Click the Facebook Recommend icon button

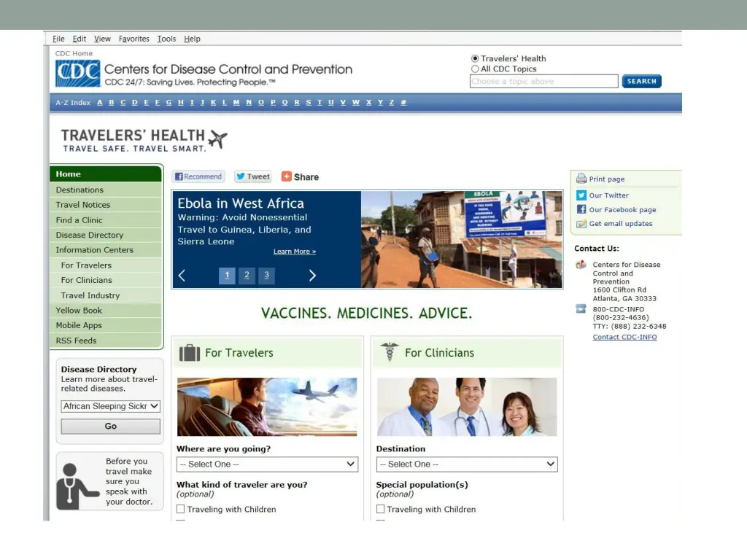point(198,176)
